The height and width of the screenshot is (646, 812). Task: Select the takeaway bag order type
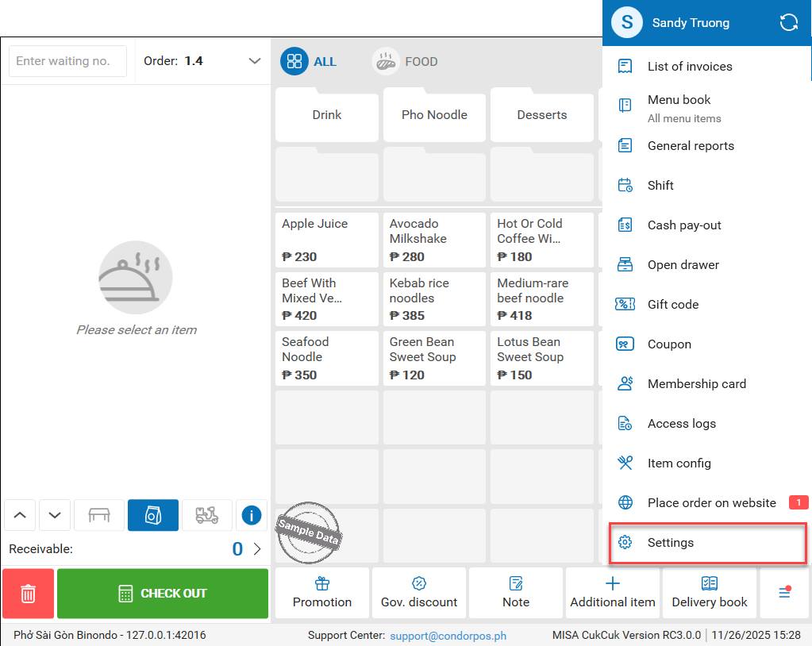(x=152, y=515)
